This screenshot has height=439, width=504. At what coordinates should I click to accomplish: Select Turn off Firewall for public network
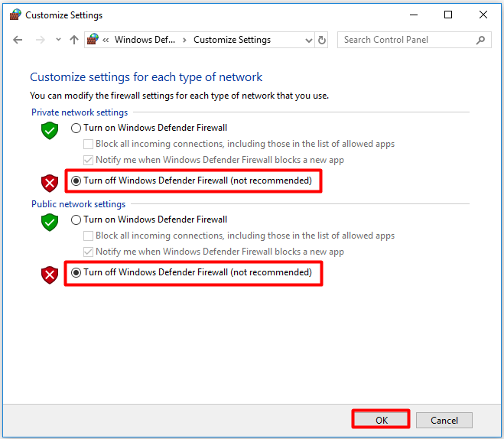pyautogui.click(x=76, y=272)
